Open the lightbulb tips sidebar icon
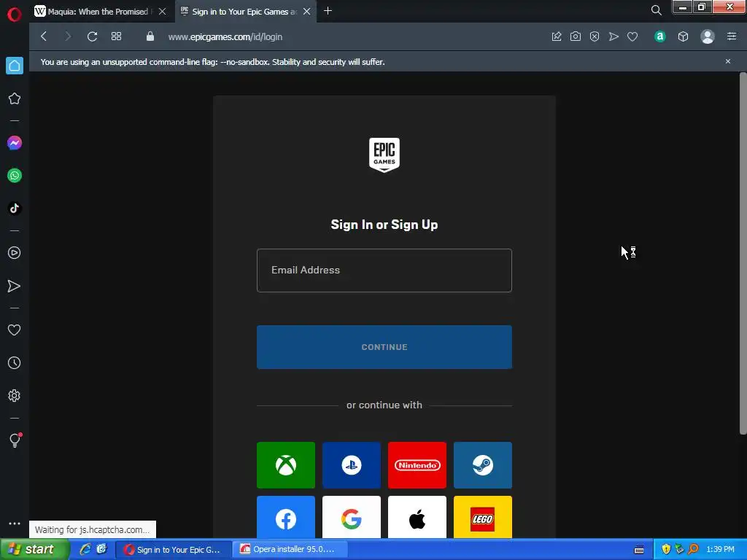Screen dimensions: 747x560 15,440
